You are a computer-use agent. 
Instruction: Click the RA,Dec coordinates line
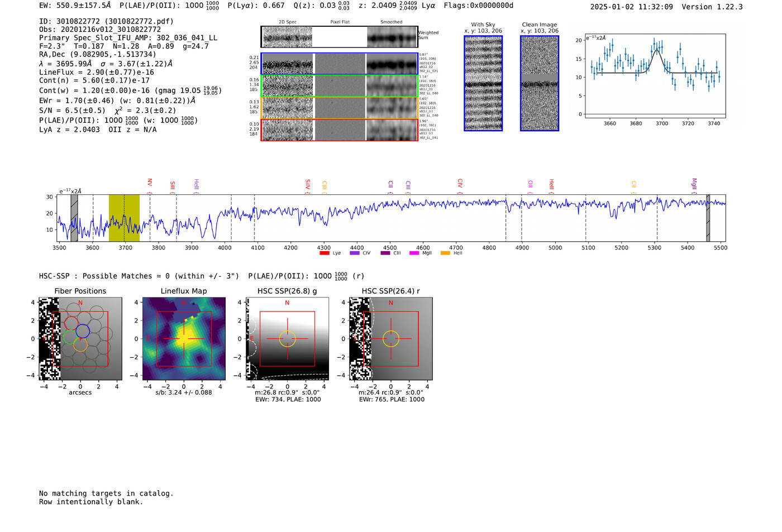pos(98,54)
